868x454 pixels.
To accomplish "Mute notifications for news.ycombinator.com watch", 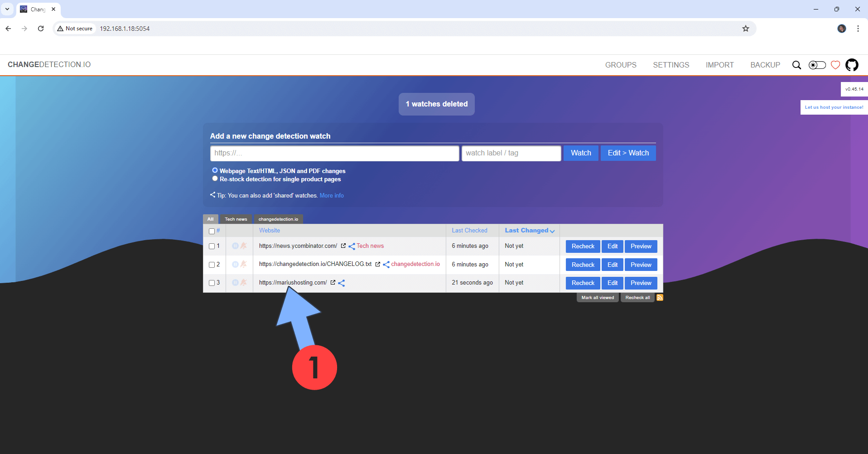I will [244, 246].
